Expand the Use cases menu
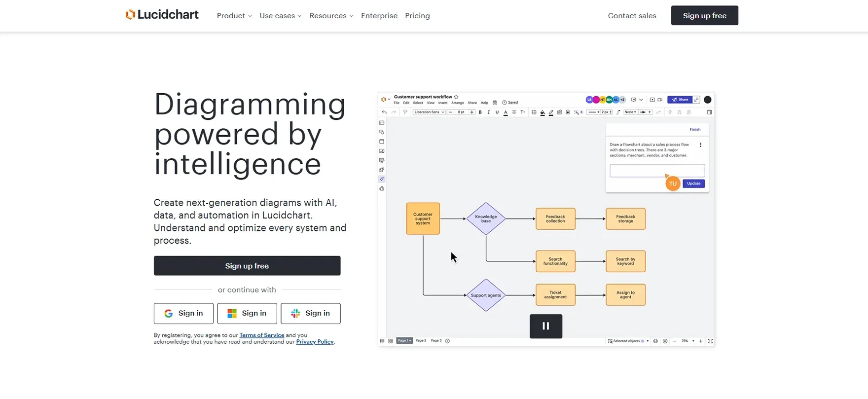The width and height of the screenshot is (868, 399). (x=281, y=16)
